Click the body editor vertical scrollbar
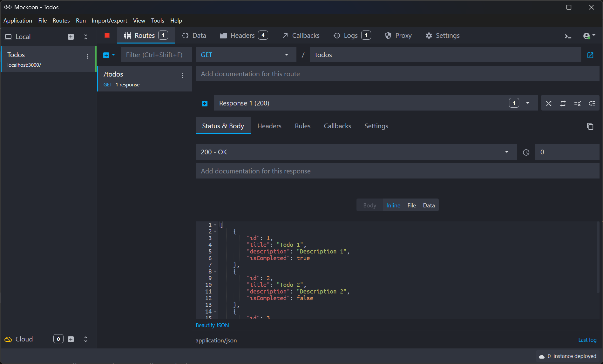 598,257
